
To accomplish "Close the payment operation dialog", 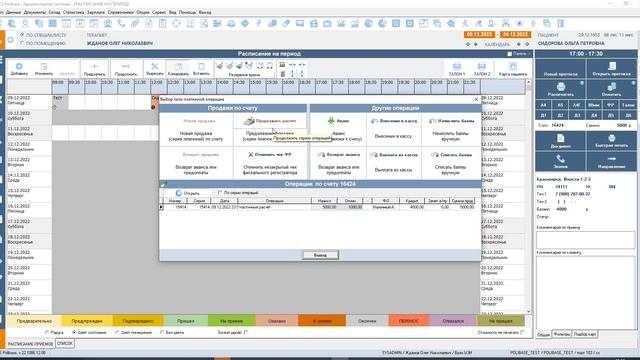I will tap(476, 99).
